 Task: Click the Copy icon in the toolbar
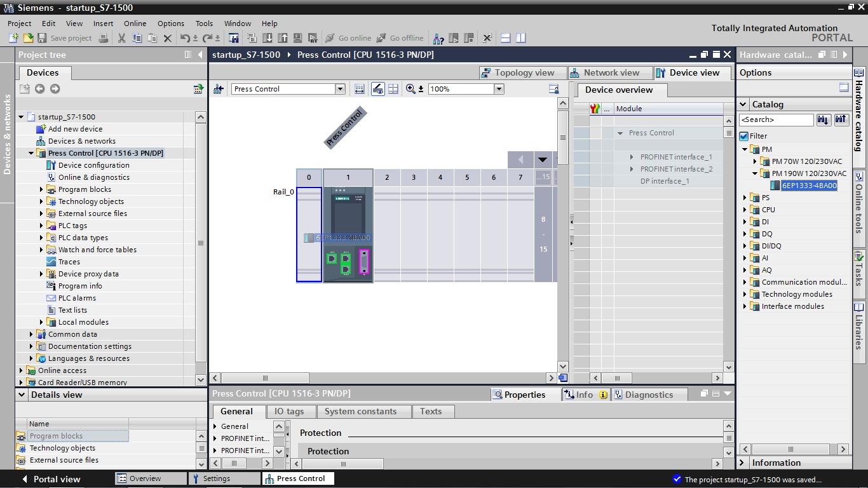coord(137,38)
